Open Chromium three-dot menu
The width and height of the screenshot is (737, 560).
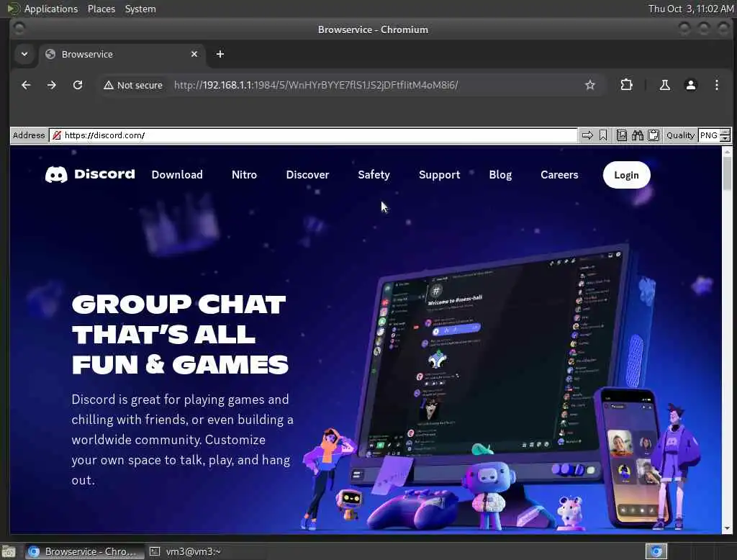(716, 85)
